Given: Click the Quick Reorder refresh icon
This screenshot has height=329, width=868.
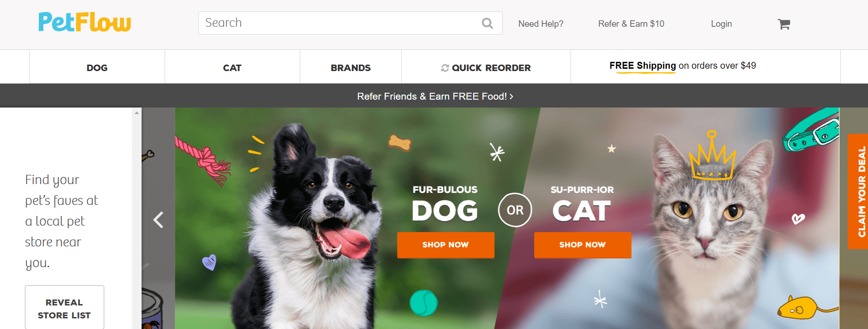Looking at the screenshot, I should click(x=445, y=68).
